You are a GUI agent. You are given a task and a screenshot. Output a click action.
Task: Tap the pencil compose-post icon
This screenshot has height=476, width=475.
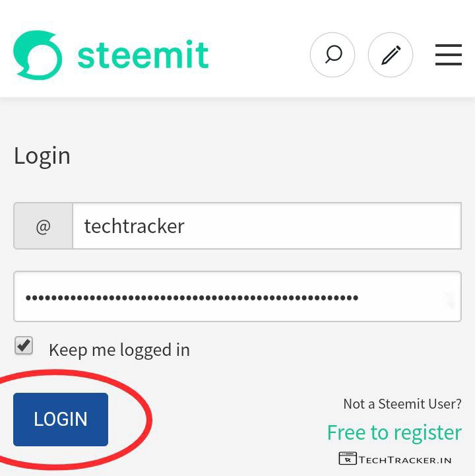tap(391, 55)
